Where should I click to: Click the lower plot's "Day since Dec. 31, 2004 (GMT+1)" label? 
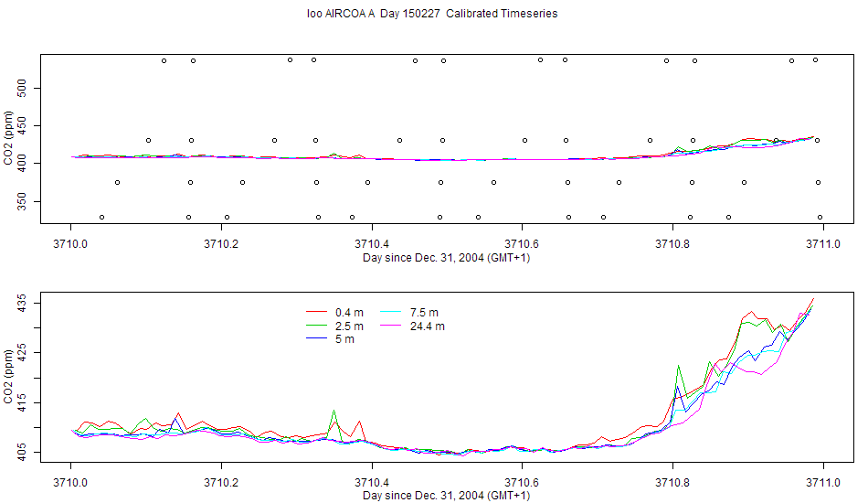tap(446, 496)
